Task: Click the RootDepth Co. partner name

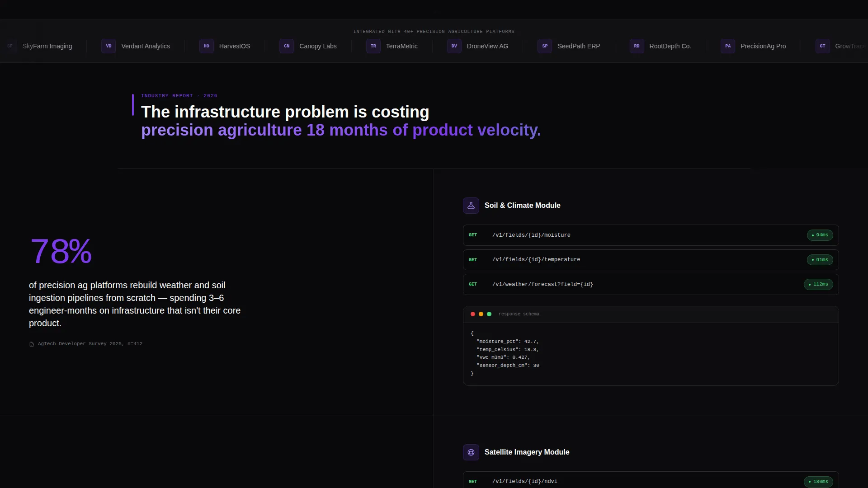Action: pos(670,46)
